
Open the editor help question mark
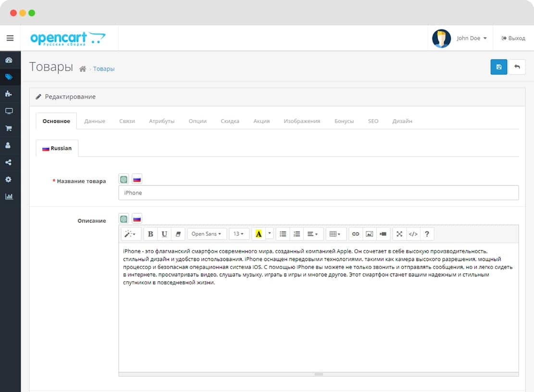click(427, 234)
